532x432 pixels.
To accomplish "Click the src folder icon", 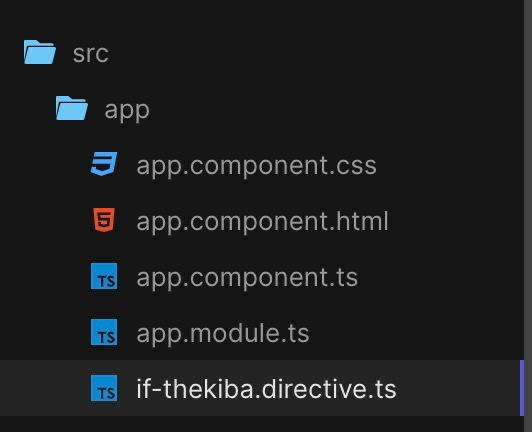I will click(x=40, y=52).
